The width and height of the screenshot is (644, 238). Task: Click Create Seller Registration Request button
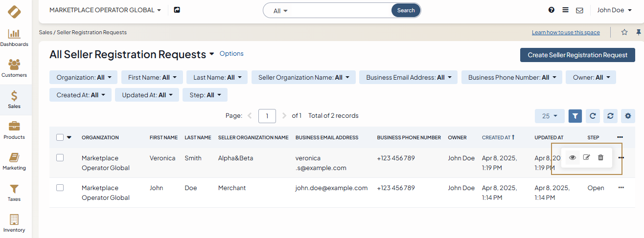click(577, 55)
